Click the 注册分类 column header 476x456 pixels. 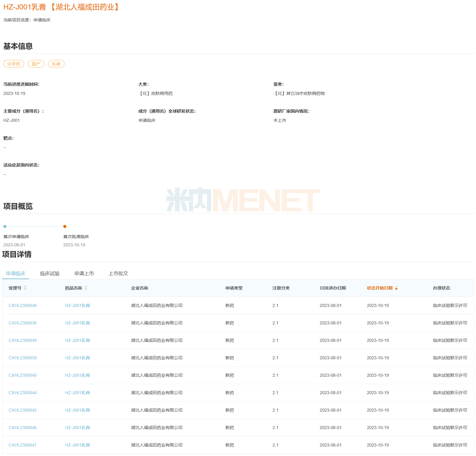(x=281, y=288)
